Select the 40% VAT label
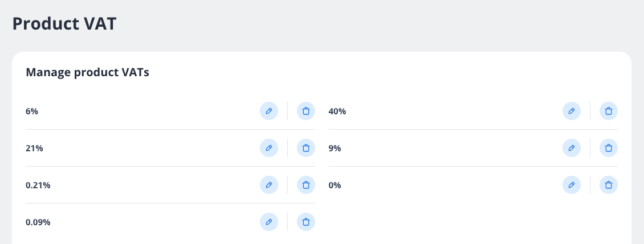644x244 pixels. point(337,111)
